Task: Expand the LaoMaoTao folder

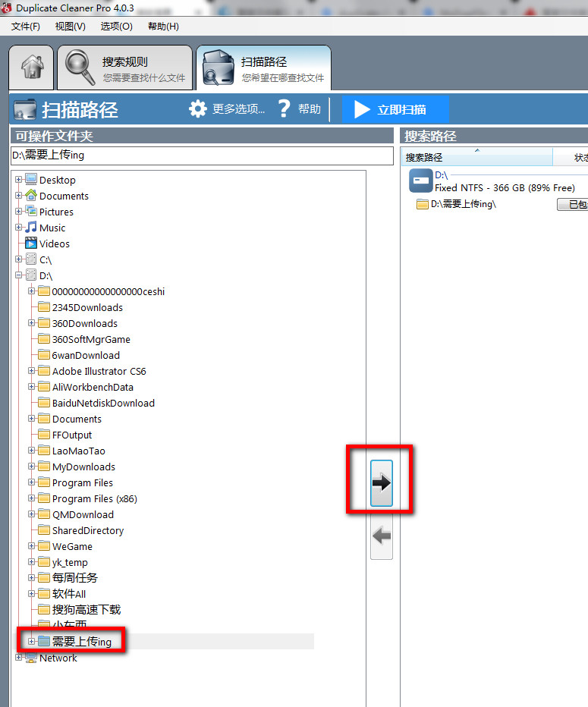Action: coord(32,451)
